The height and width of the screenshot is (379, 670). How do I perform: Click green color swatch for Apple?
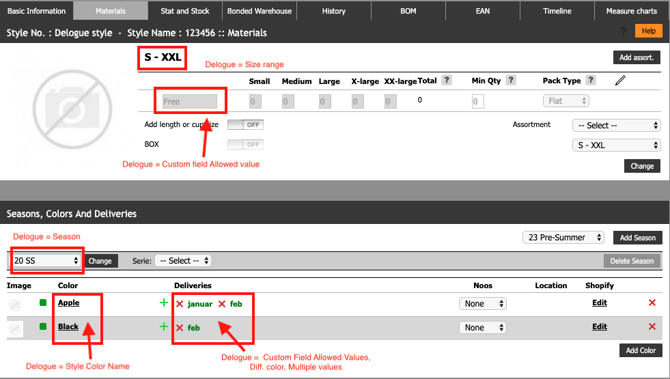[43, 303]
